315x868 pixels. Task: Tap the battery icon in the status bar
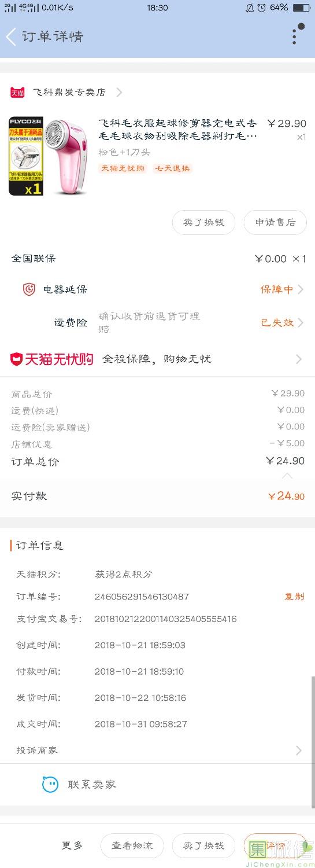(301, 8)
